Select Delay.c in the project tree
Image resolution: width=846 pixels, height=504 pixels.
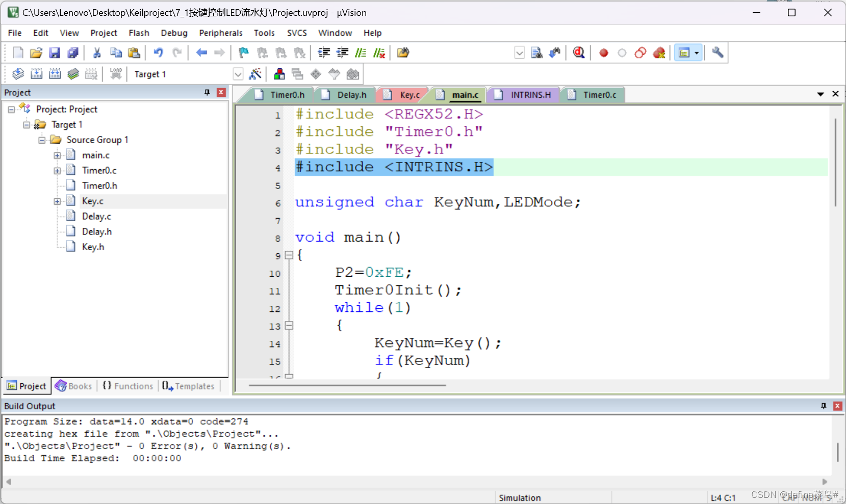(x=96, y=217)
